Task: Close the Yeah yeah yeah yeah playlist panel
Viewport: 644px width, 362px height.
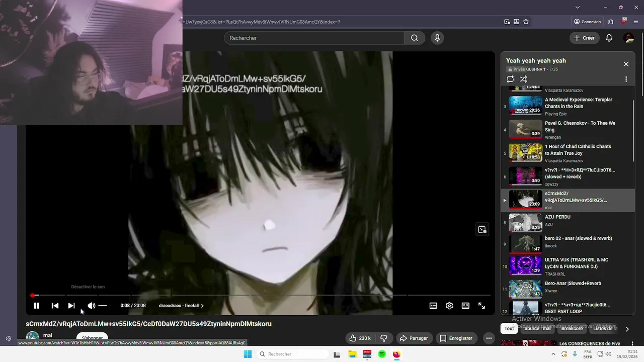Action: coord(626,64)
